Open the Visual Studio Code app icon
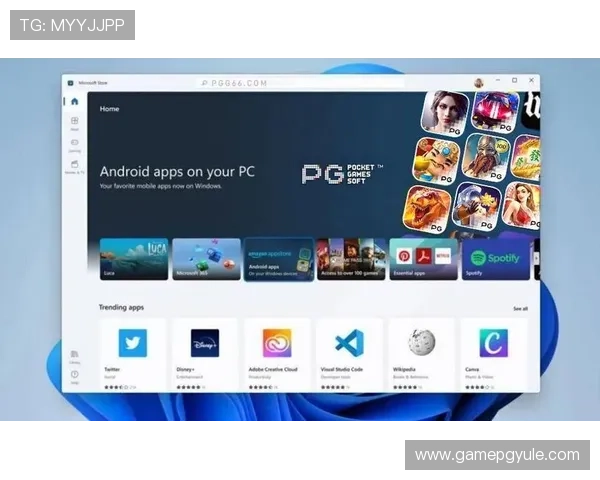Viewport: 600px width, 480px height. pos(349,343)
